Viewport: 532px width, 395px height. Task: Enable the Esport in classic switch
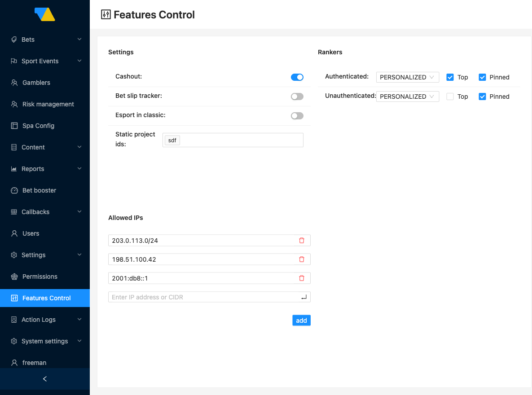[297, 116]
